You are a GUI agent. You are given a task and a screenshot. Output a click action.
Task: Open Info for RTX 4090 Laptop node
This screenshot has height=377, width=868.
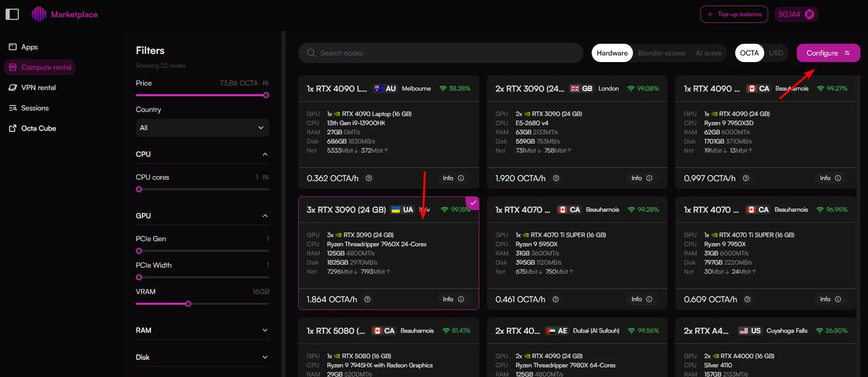[453, 178]
